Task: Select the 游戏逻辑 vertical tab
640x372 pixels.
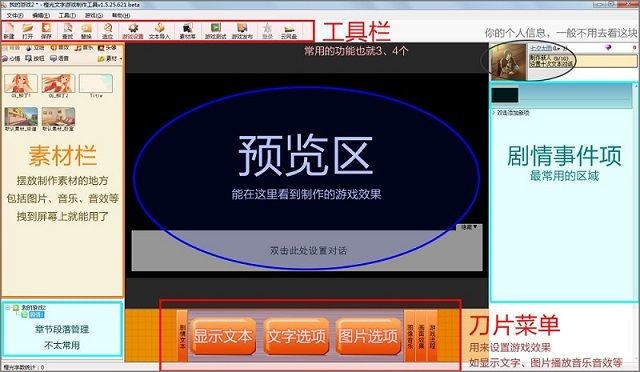Action: point(432,336)
